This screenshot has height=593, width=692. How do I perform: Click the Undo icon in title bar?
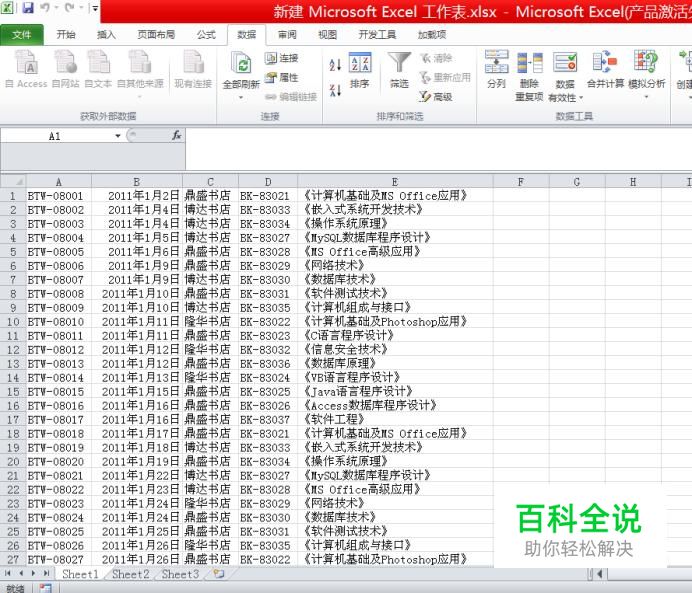[45, 8]
